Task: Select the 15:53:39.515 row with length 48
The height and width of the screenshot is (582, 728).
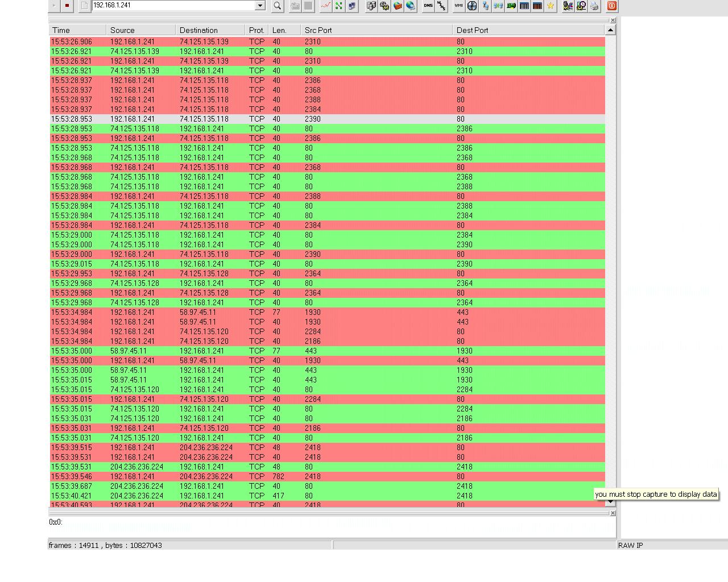Action: pos(327,447)
